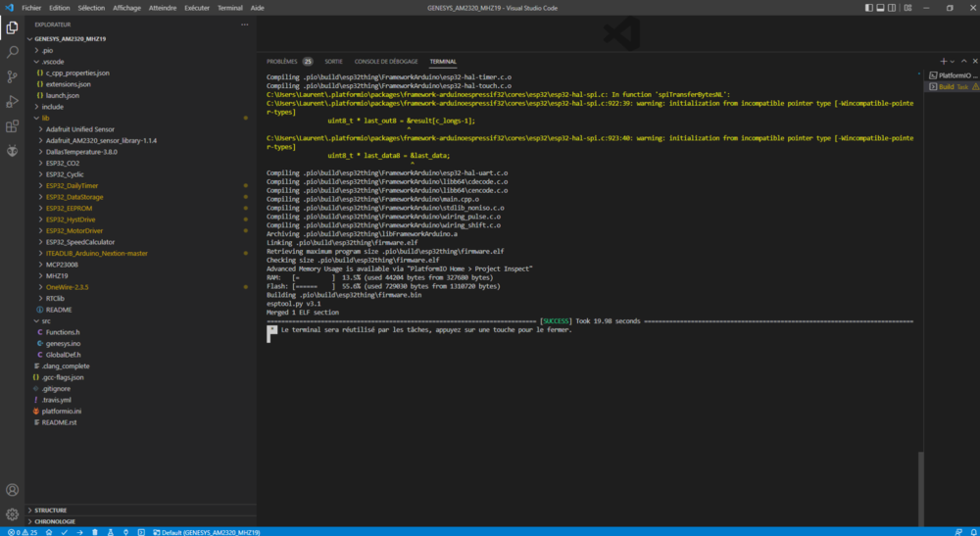Viewport: 980px width, 536px height.
Task: Open the Terminal menu
Action: (230, 8)
